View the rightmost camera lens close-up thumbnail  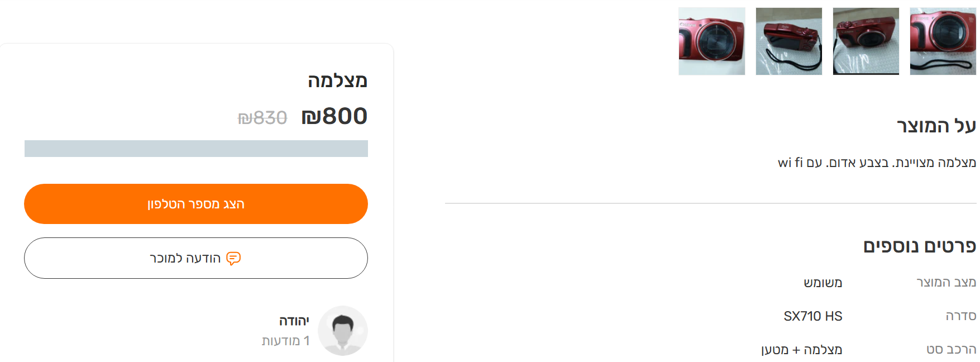[x=941, y=41]
